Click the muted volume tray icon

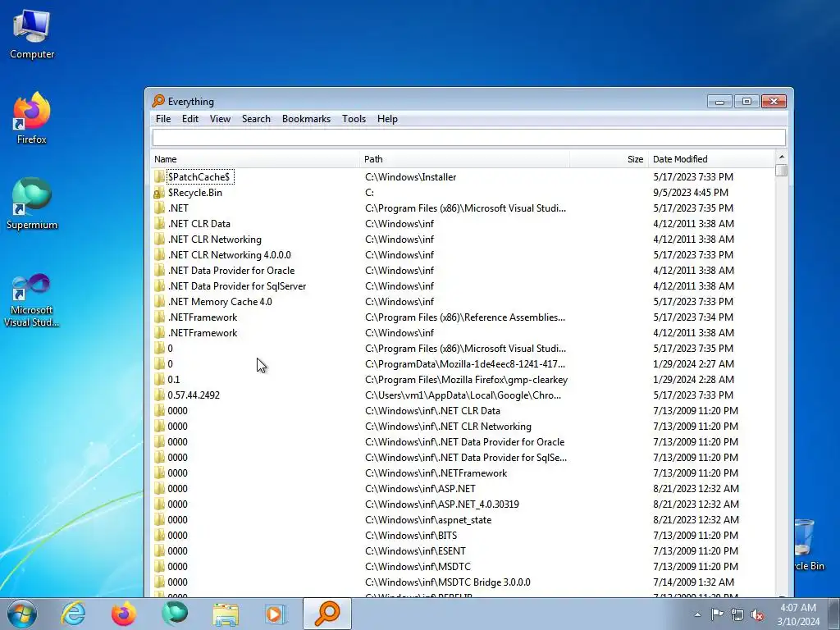757,615
